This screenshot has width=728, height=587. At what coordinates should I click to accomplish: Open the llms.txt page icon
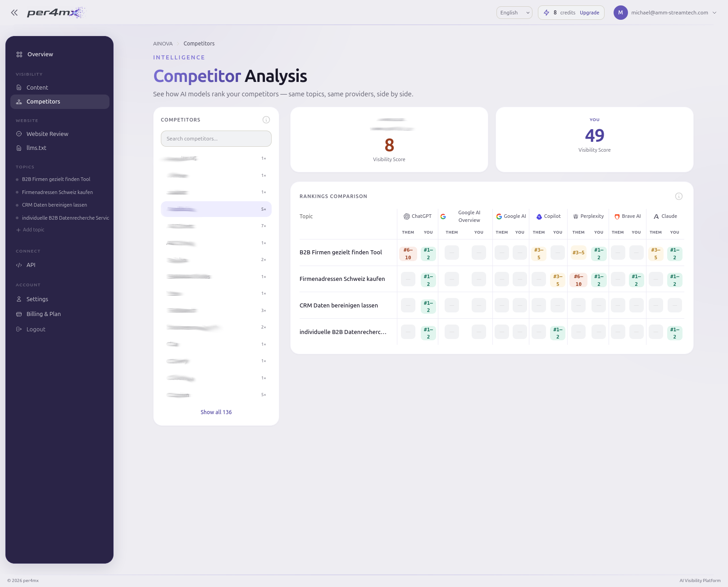point(18,148)
